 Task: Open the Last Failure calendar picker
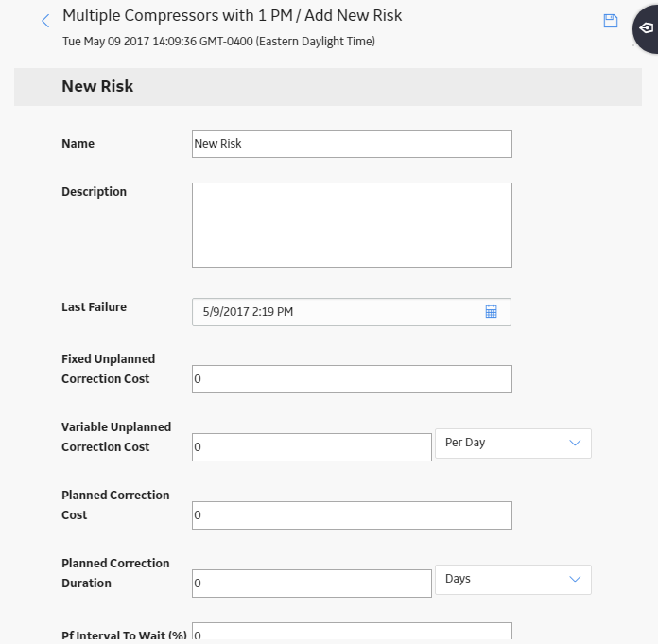[491, 311]
